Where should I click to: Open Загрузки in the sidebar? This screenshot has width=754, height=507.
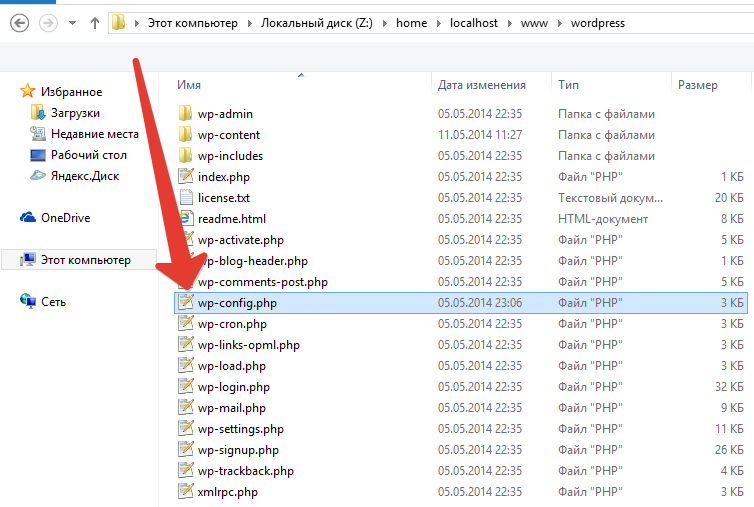click(75, 113)
